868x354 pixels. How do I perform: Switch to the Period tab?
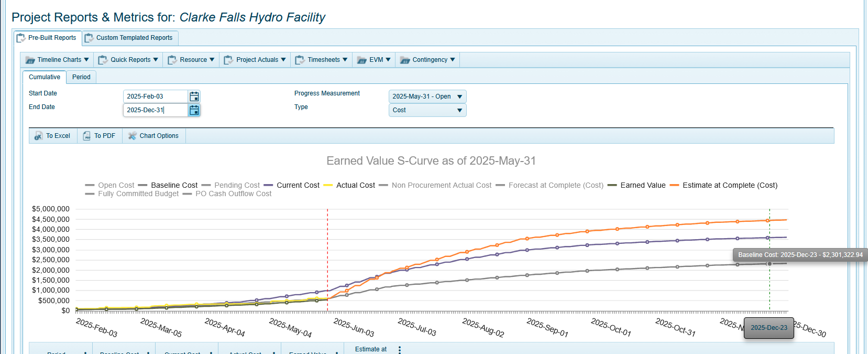[81, 77]
